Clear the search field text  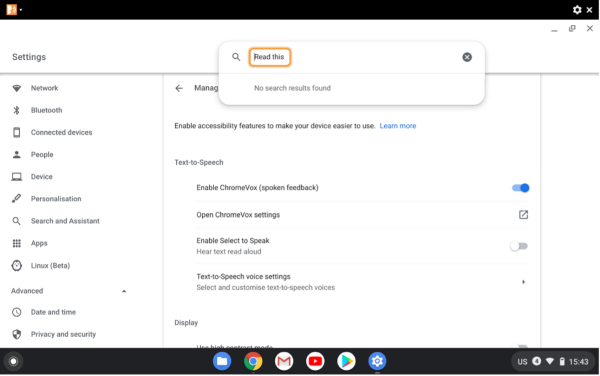pos(467,57)
